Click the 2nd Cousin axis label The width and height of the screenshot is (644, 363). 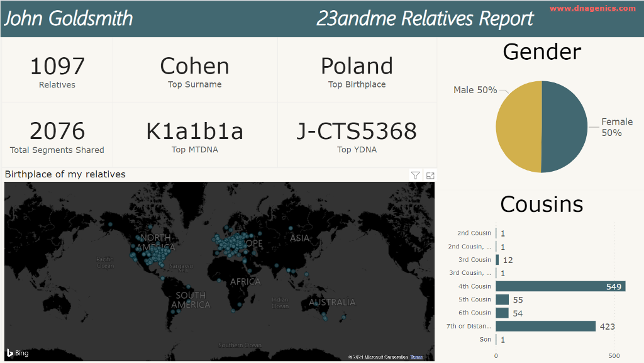point(474,233)
